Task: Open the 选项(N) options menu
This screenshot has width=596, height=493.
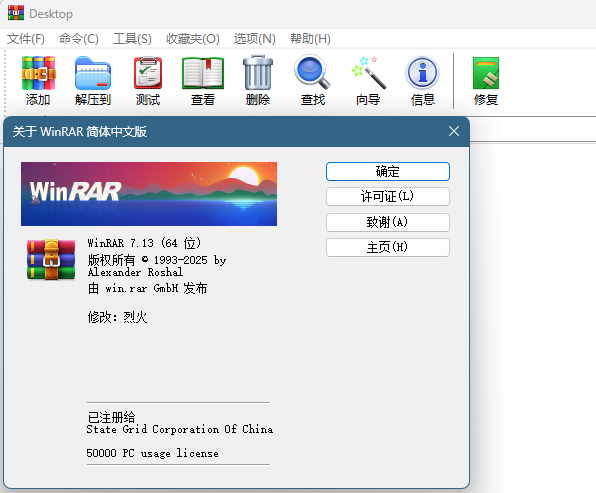Action: point(254,39)
